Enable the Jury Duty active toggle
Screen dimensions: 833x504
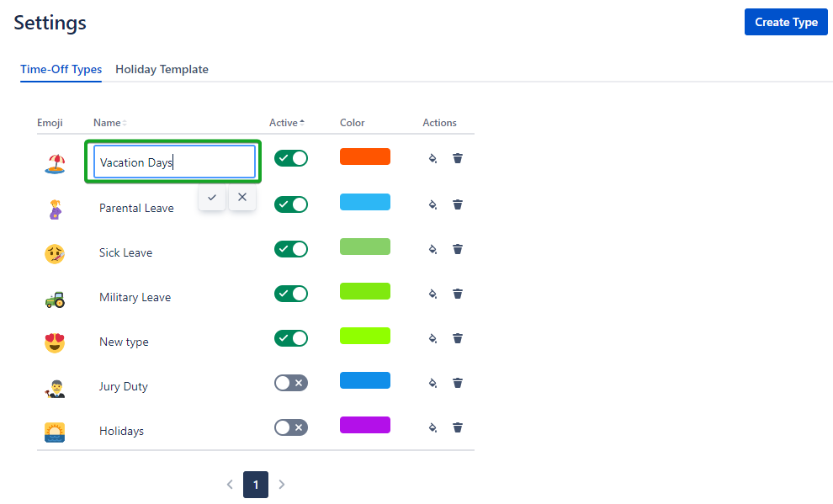[291, 383]
